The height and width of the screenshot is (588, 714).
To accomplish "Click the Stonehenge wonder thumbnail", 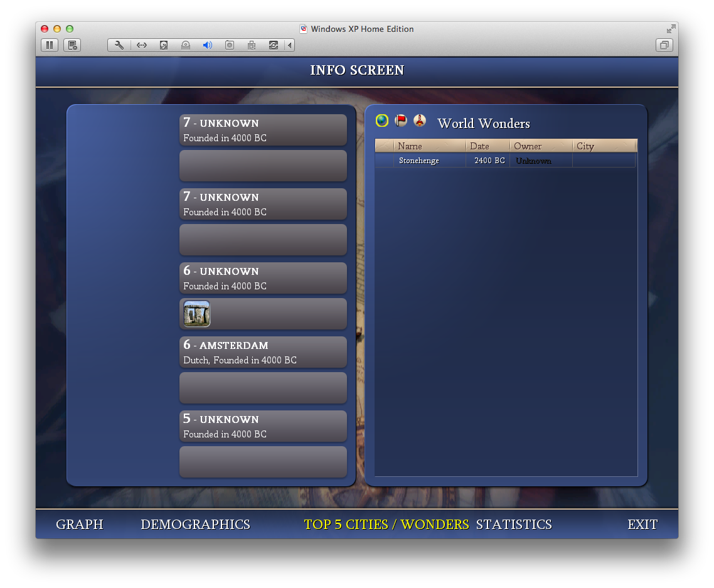I will pyautogui.click(x=197, y=314).
